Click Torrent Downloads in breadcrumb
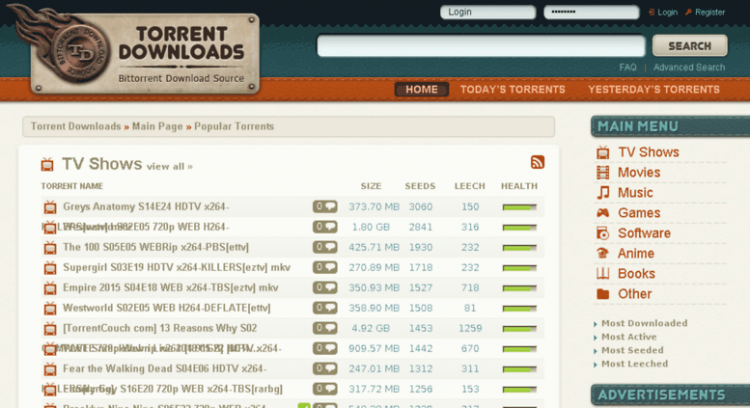750x408 pixels. click(x=76, y=126)
